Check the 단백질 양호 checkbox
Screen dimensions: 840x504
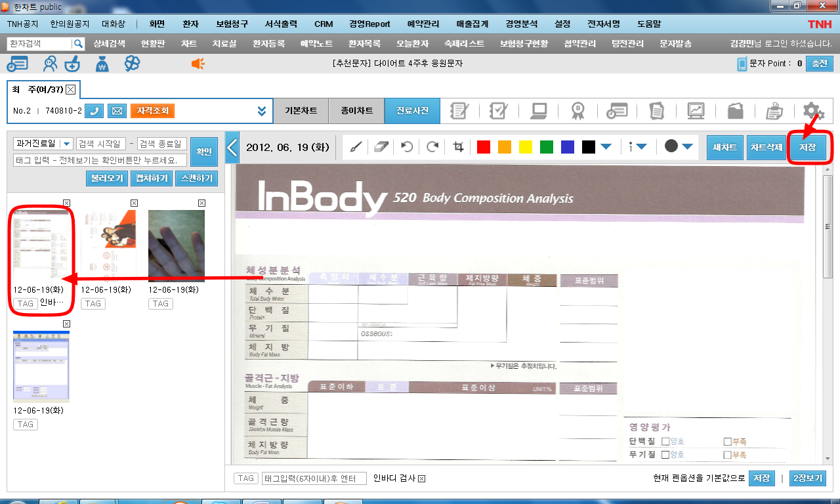(665, 442)
